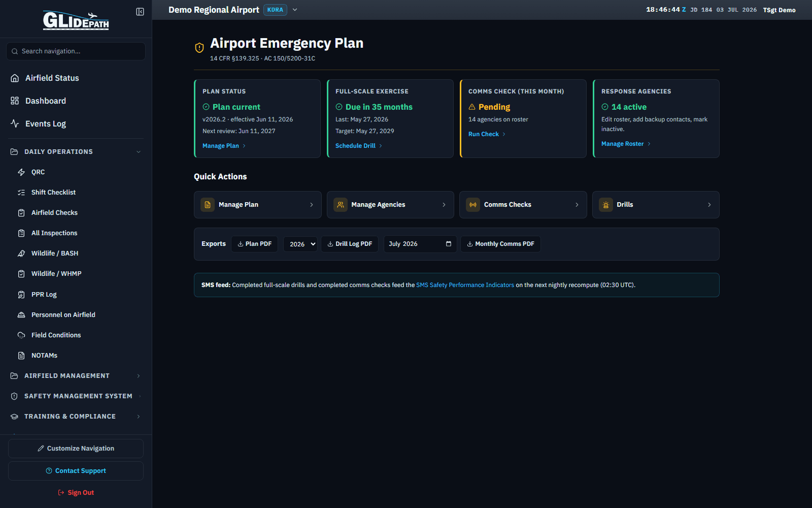Click the Dashboard grid icon
The width and height of the screenshot is (812, 508).
(x=15, y=101)
